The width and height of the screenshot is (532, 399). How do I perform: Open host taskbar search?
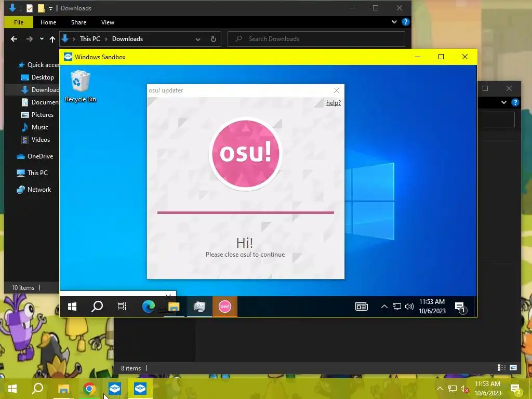(37, 389)
